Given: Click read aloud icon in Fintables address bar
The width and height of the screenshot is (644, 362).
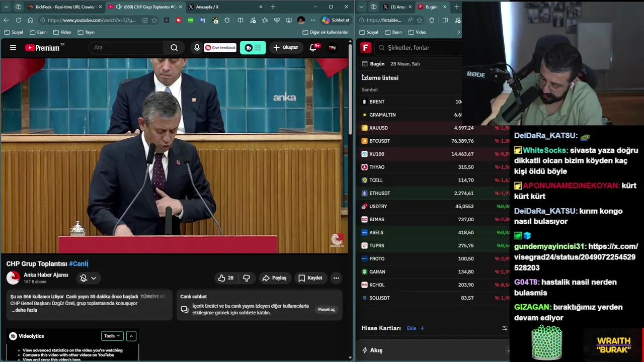Looking at the screenshot, I should pyautogui.click(x=410, y=20).
